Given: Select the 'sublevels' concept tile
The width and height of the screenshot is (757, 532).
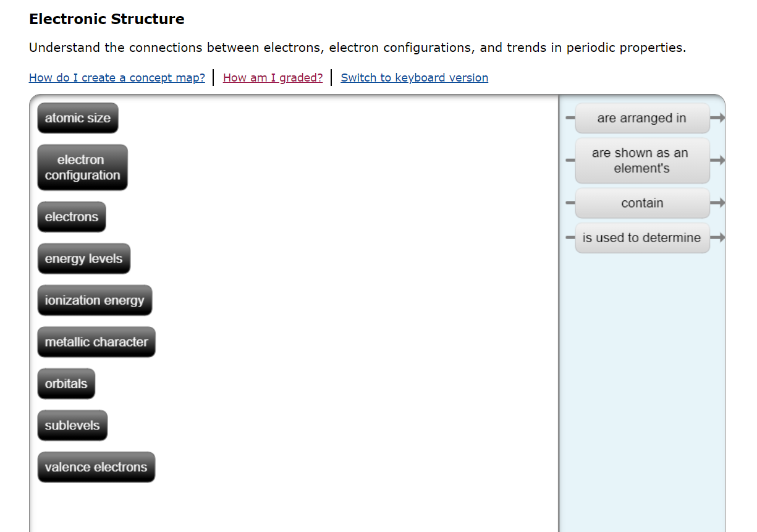Looking at the screenshot, I should click(72, 425).
